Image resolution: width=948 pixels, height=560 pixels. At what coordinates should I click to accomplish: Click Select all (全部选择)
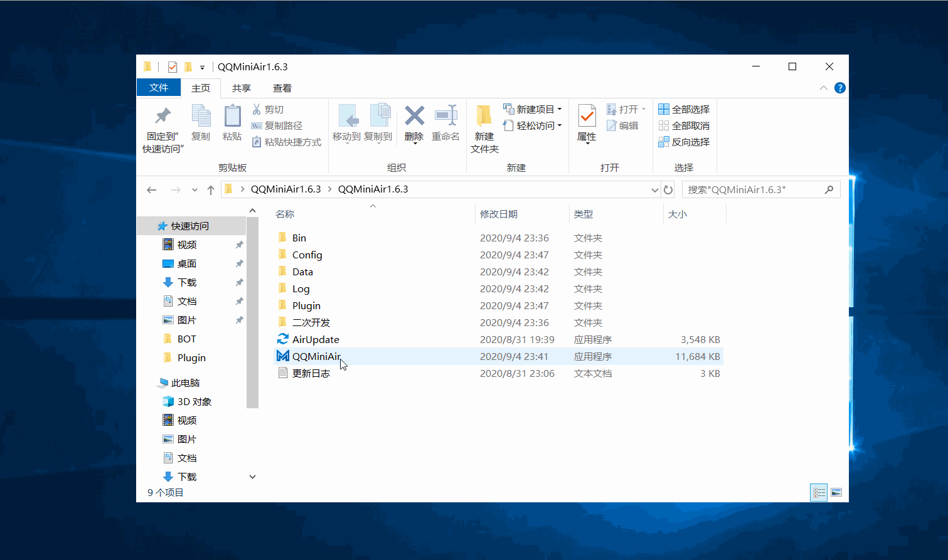[684, 109]
